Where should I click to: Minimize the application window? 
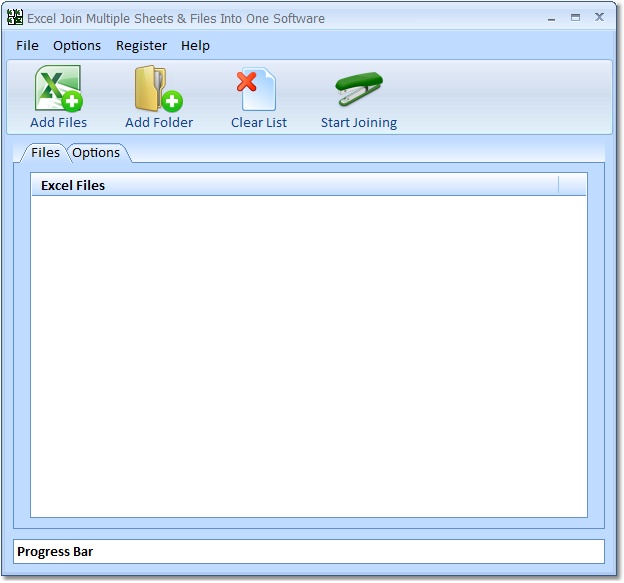tap(551, 18)
